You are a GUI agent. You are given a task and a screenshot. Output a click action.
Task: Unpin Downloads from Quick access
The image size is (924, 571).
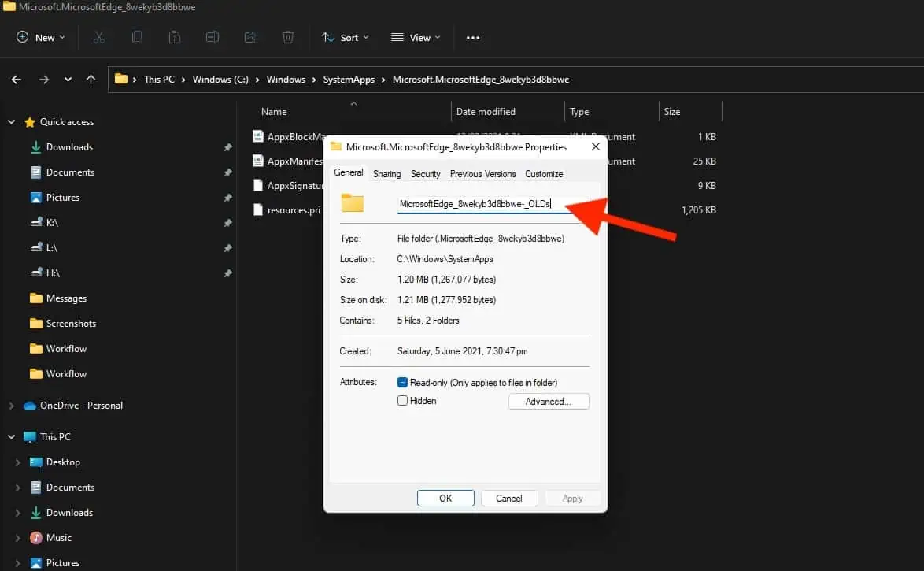tap(227, 146)
